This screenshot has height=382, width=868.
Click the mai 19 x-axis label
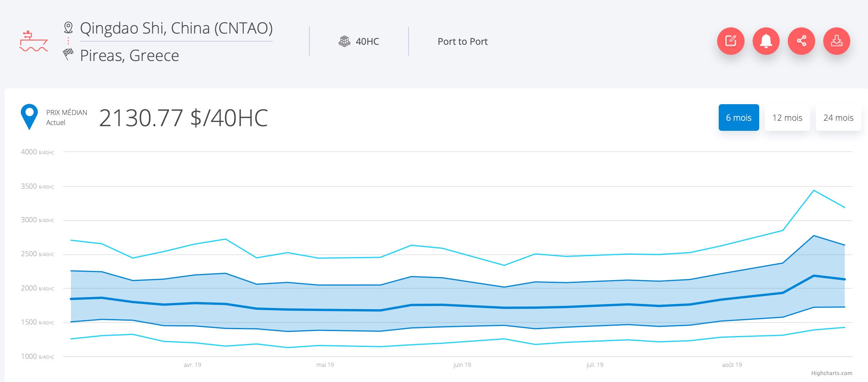pyautogui.click(x=325, y=365)
